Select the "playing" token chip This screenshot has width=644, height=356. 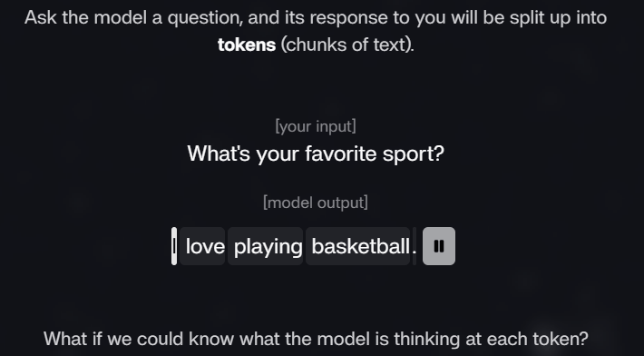pos(266,246)
